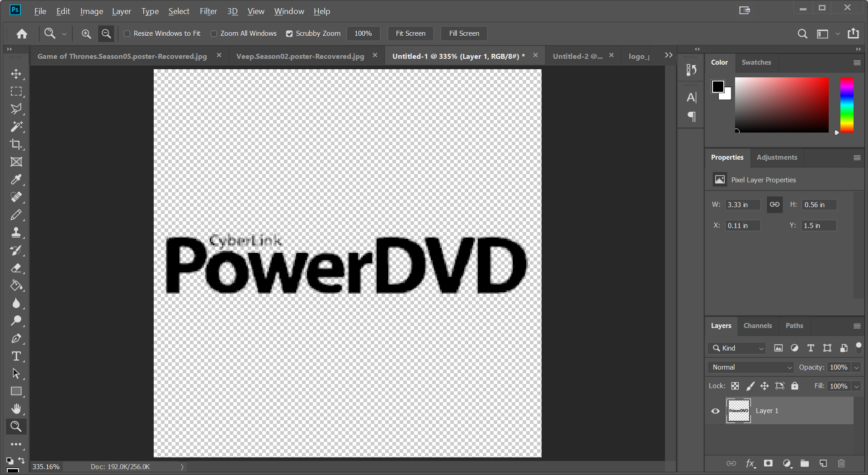Open the Properties panel menu
Viewport: 868px width, 475px height.
tap(857, 158)
